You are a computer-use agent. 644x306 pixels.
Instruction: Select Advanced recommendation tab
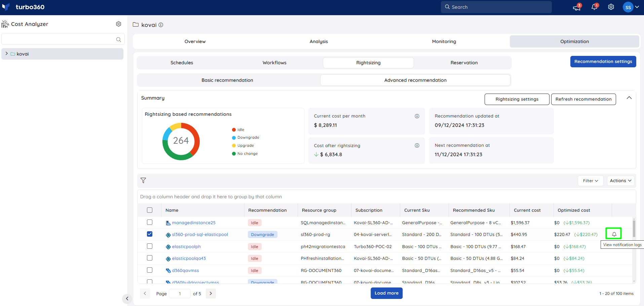click(415, 80)
